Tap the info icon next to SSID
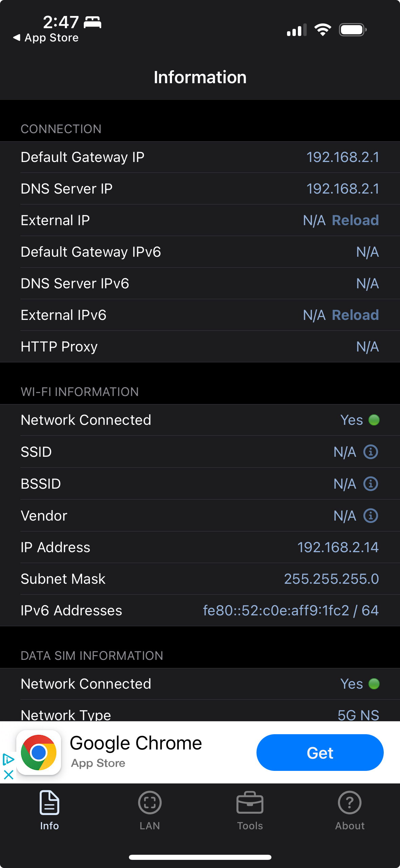The image size is (400, 868). coord(371,452)
